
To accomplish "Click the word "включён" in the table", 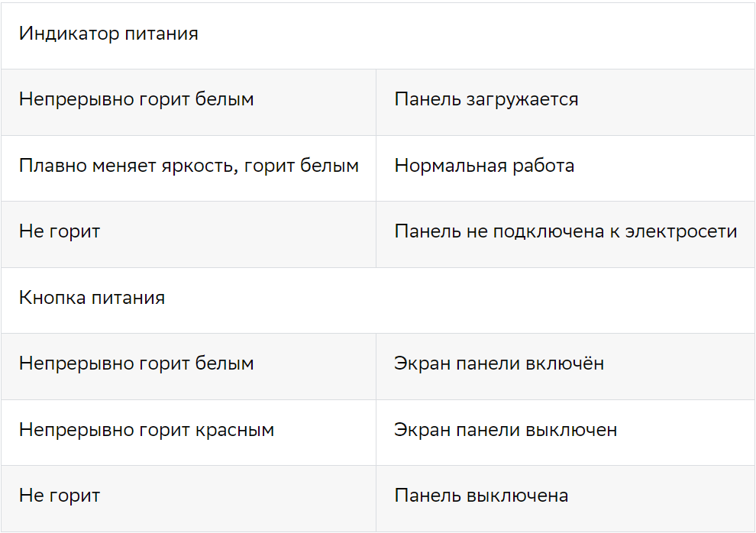I will [x=565, y=364].
